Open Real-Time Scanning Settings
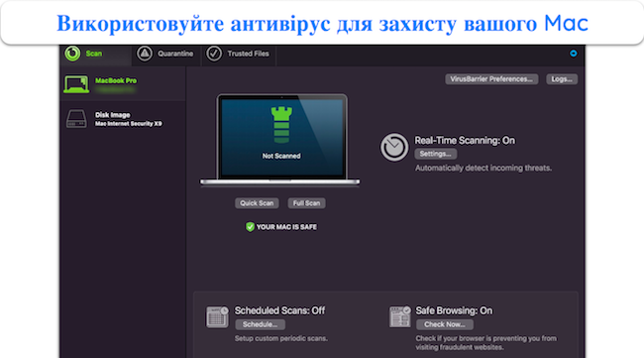This screenshot has width=644, height=358. click(x=435, y=154)
